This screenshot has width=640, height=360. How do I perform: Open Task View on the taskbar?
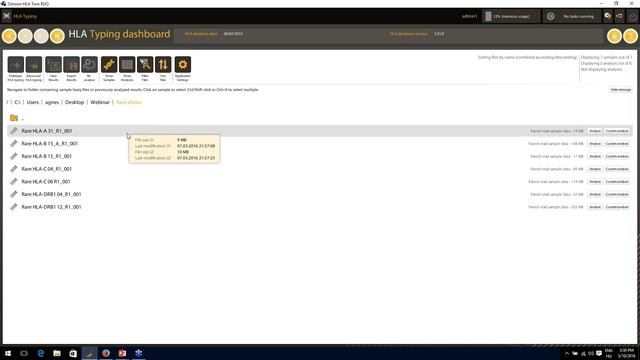[x=24, y=353]
